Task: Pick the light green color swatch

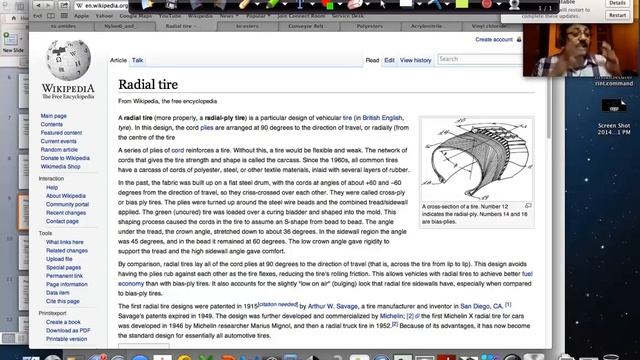Action: [x=462, y=4]
